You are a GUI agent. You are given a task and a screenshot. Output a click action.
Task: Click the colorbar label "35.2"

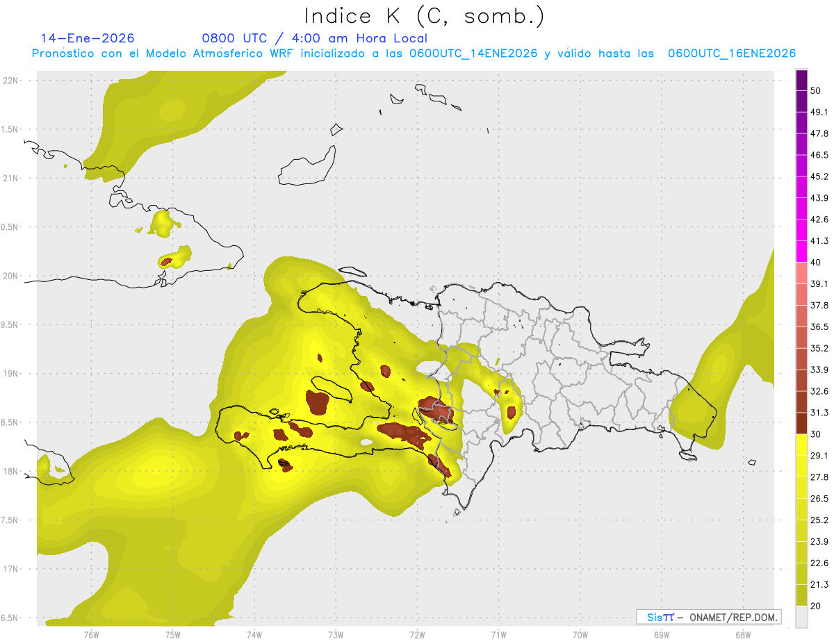coord(819,348)
